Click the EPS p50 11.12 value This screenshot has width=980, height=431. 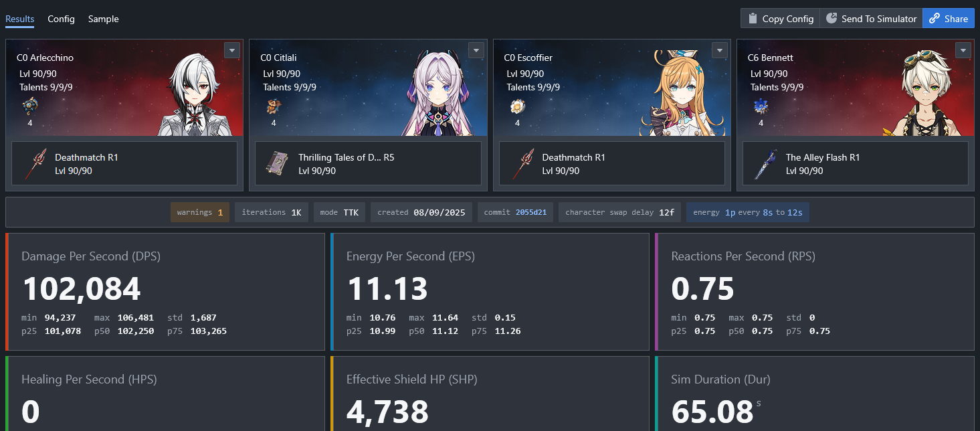445,331
